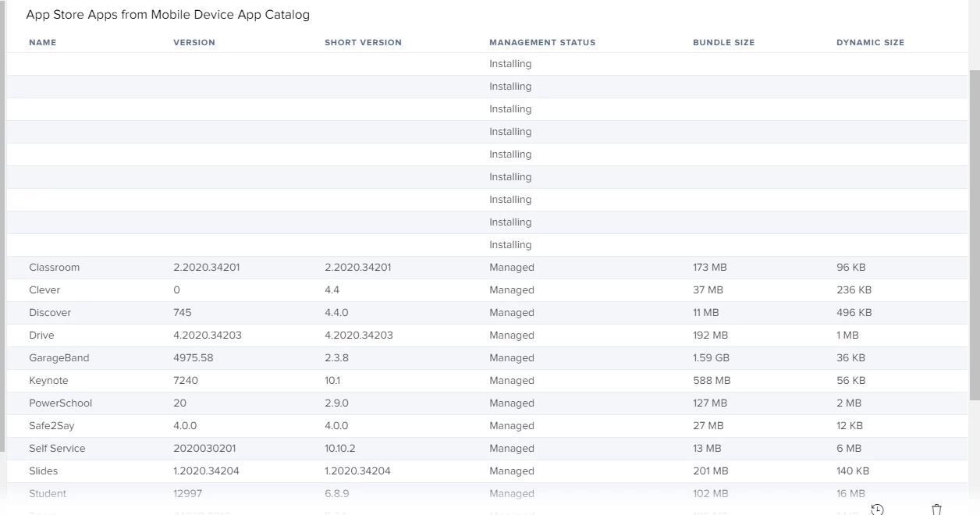Image resolution: width=980 pixels, height=515 pixels.
Task: Click Self Service's short version 10.10.2
Action: pyautogui.click(x=340, y=449)
